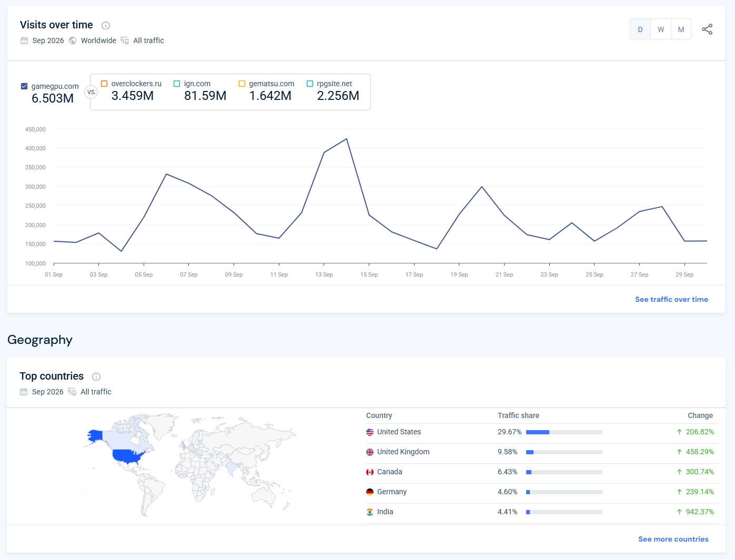Click the share icon in Visits over time

[x=707, y=29]
